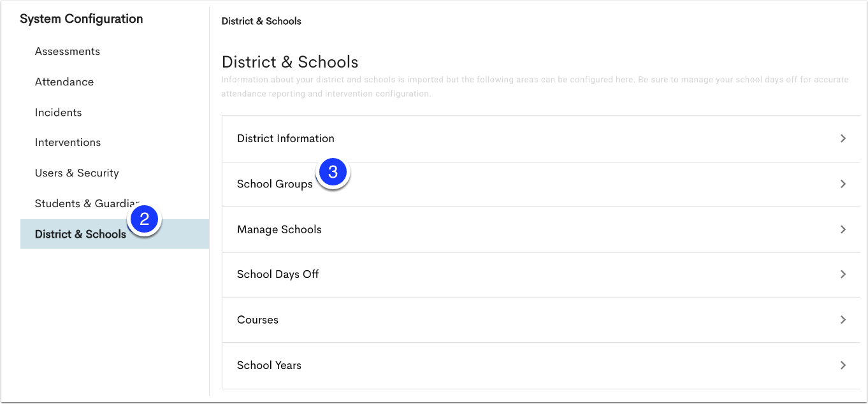
Task: Click the chevron next to Courses
Action: point(843,320)
